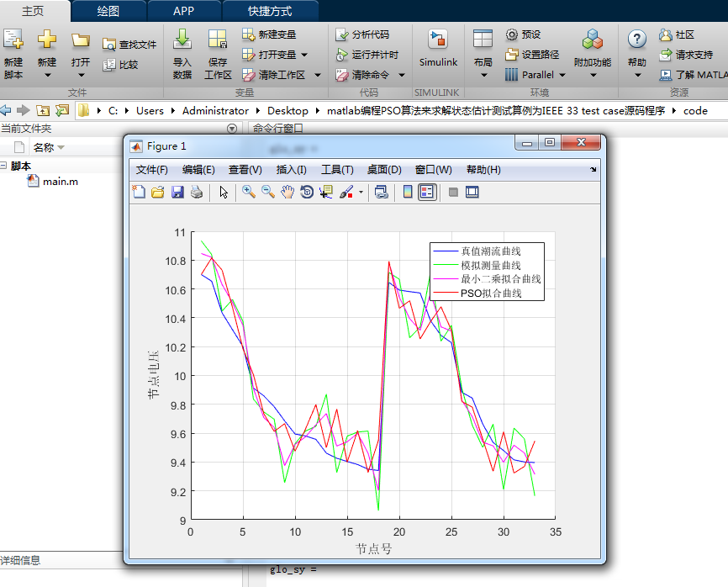
Task: Toggle the Rotate 3D tool
Action: [x=307, y=192]
